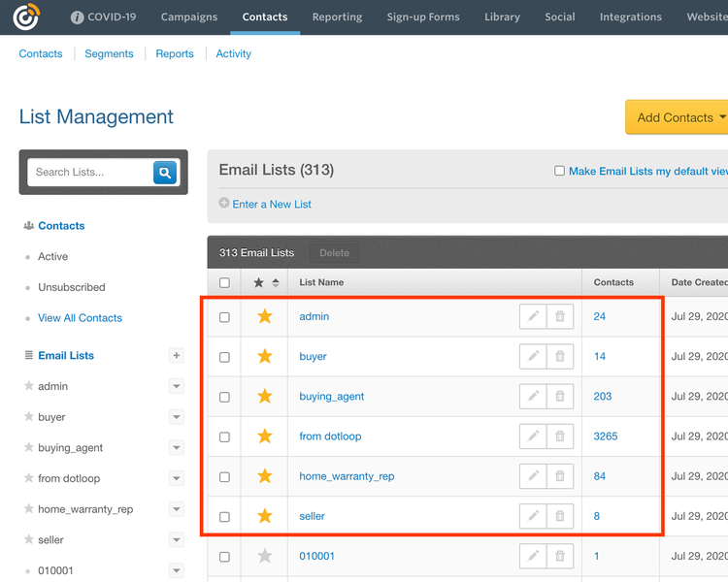
Task: Open the Campaigns tab
Action: [190, 17]
